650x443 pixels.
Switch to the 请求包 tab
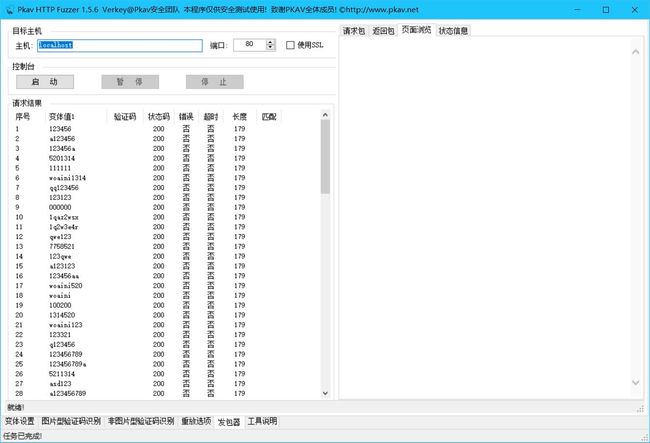click(x=354, y=31)
